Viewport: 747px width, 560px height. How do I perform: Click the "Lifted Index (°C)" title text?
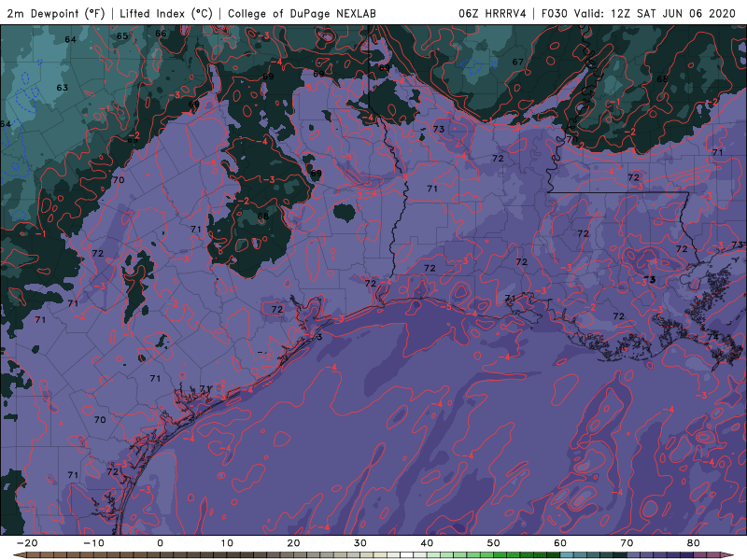tap(166, 14)
